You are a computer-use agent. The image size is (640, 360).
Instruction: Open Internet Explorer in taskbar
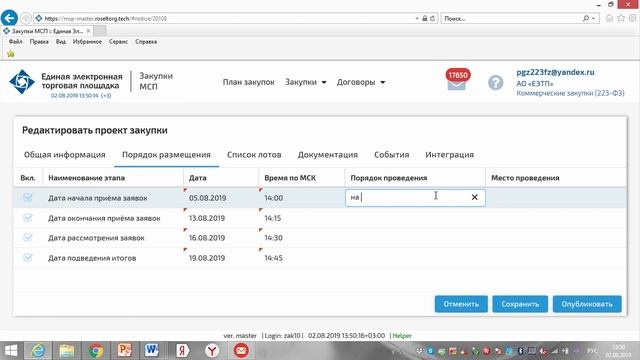[38, 351]
